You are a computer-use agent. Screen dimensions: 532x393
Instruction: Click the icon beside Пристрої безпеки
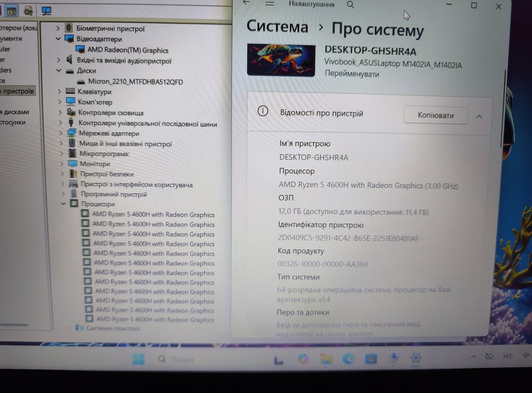click(74, 174)
